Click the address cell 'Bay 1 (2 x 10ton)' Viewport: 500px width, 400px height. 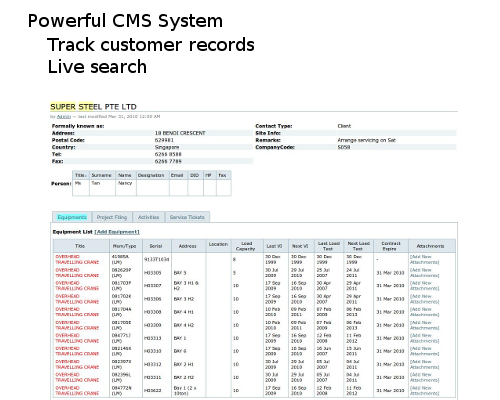pos(187,390)
